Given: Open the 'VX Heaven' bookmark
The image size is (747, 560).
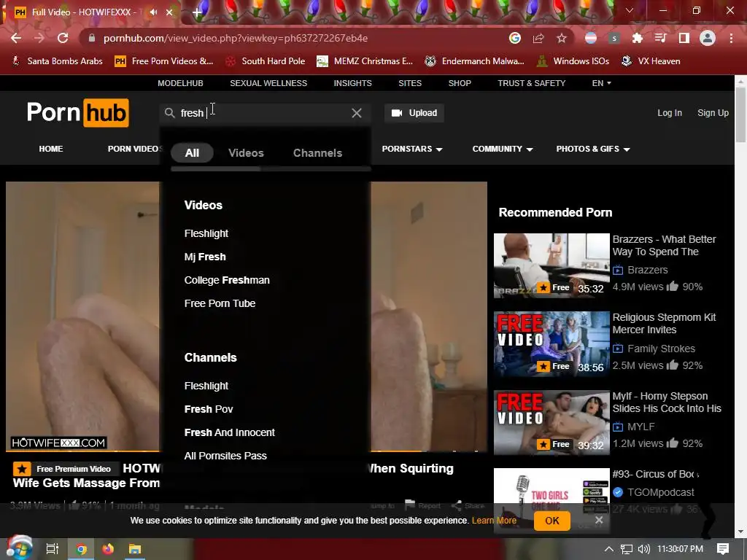Looking at the screenshot, I should pos(651,61).
